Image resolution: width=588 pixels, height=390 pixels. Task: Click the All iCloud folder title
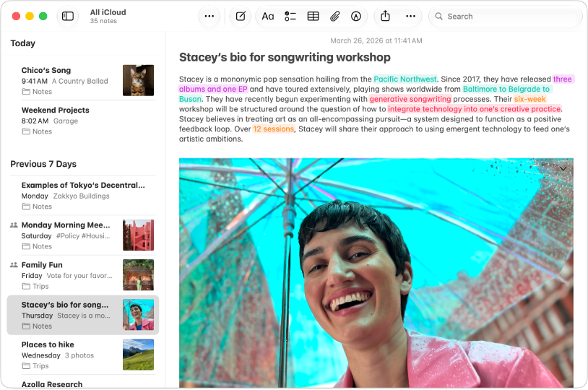(x=108, y=12)
